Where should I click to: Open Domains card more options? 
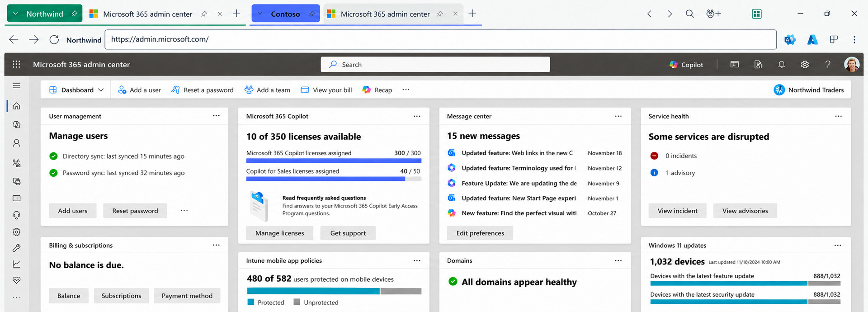click(x=618, y=260)
